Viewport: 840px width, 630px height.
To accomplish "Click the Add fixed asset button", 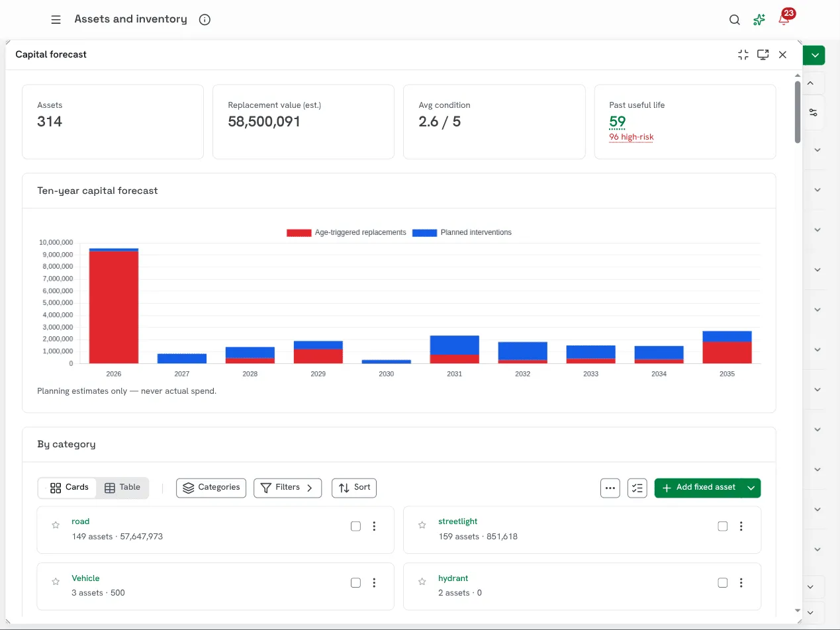I will (698, 488).
